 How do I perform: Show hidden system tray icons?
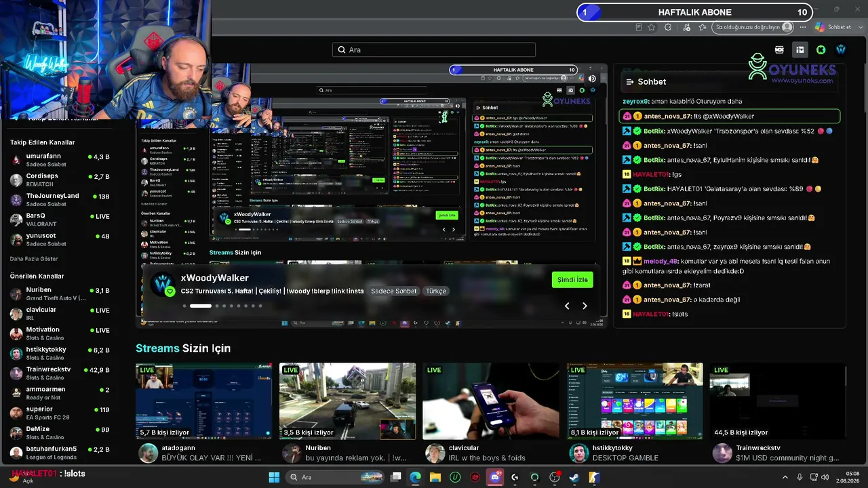point(787,477)
